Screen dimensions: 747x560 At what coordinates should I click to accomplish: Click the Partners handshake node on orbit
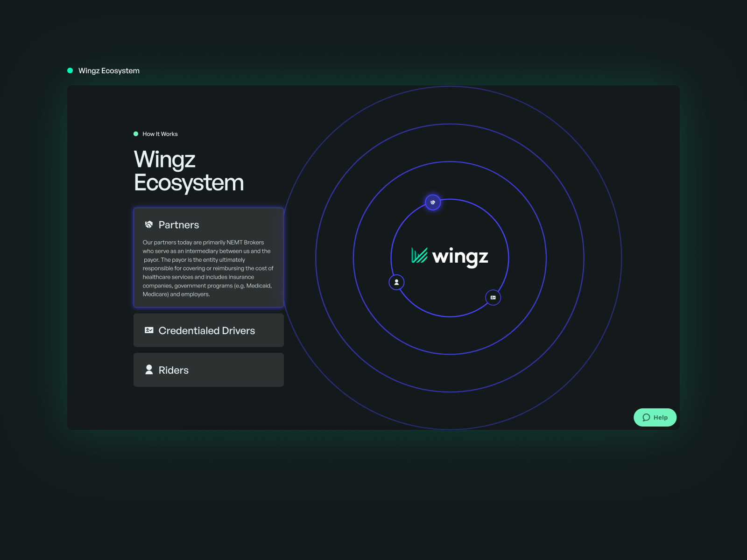click(433, 203)
